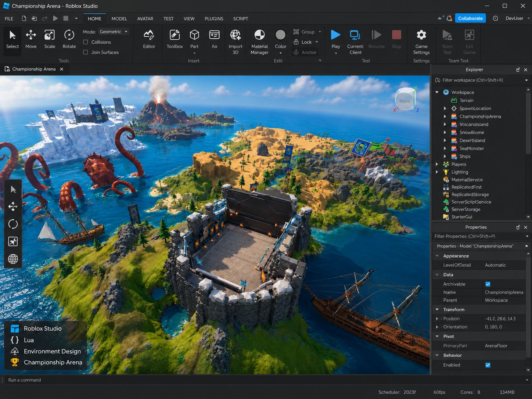Switch to the VIEW ribbon tab
The width and height of the screenshot is (532, 399).
click(189, 18)
